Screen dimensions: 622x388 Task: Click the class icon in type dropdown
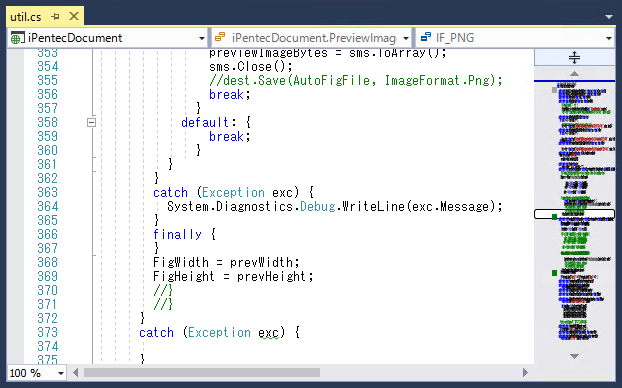click(x=219, y=37)
